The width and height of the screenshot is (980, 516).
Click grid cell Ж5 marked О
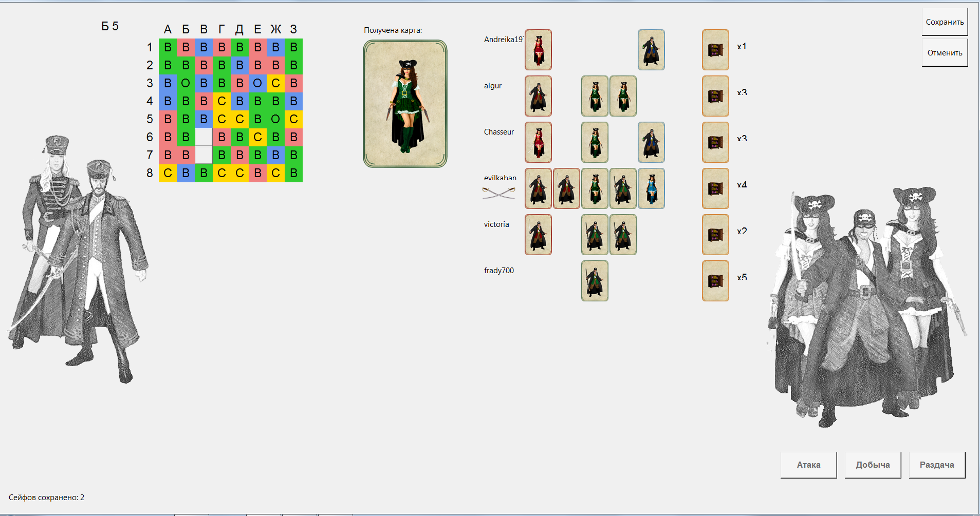pos(275,119)
